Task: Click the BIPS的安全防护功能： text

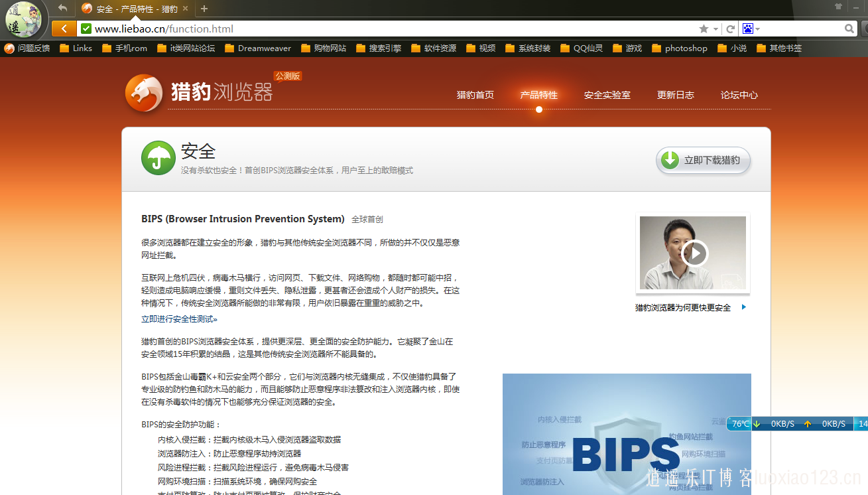Action: 181,425
